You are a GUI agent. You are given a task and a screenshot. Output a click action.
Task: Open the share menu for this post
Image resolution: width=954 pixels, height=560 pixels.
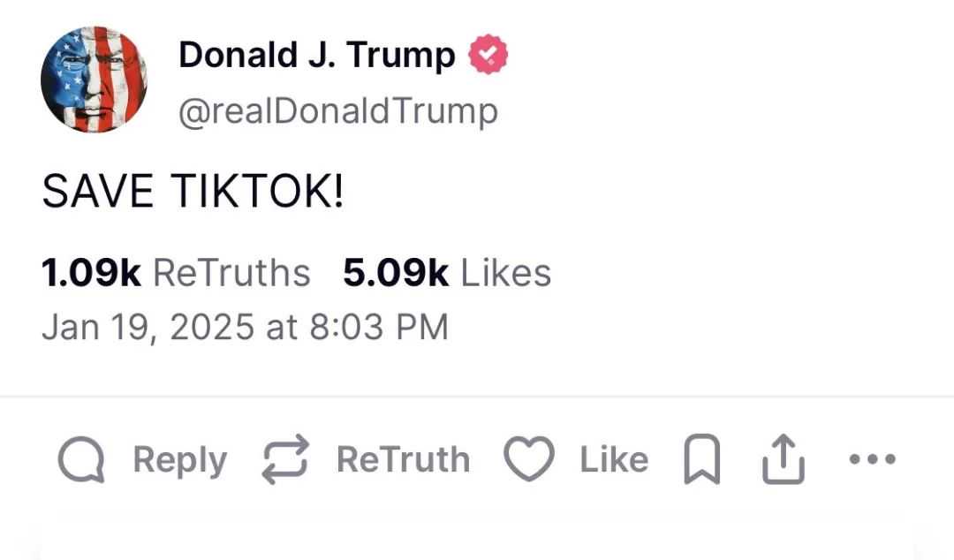point(783,458)
